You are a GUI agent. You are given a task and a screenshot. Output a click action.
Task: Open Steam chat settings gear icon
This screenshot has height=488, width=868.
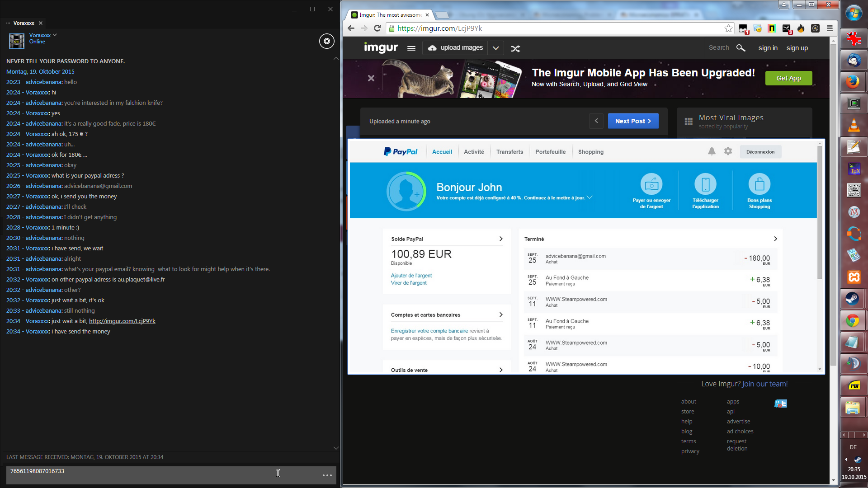pyautogui.click(x=327, y=41)
